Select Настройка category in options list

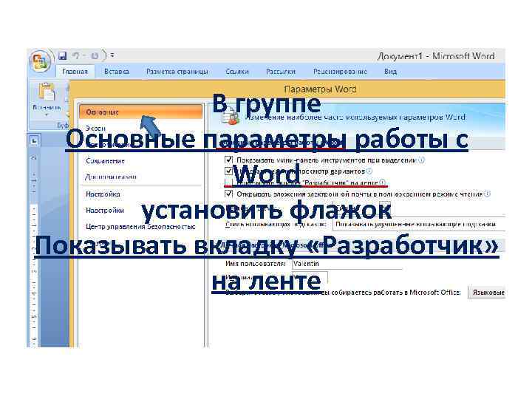140,194
